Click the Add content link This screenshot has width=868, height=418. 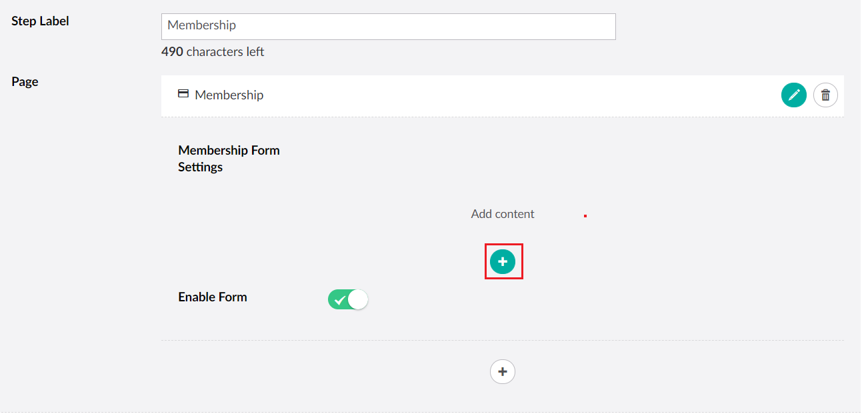coord(502,213)
